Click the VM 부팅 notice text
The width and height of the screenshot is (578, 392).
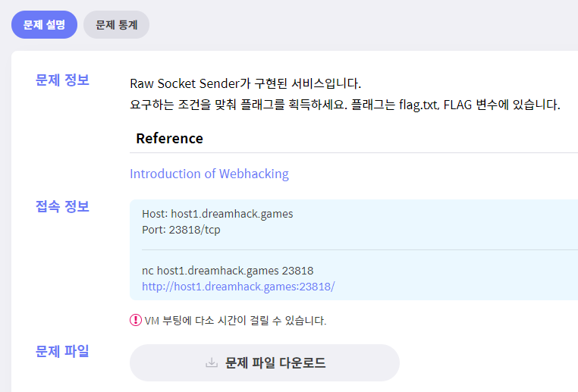point(235,321)
